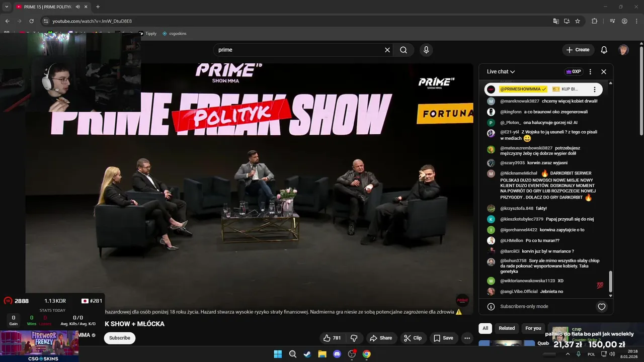Open OBS Studio from the taskbar
The width and height of the screenshot is (644, 362).
click(x=352, y=354)
